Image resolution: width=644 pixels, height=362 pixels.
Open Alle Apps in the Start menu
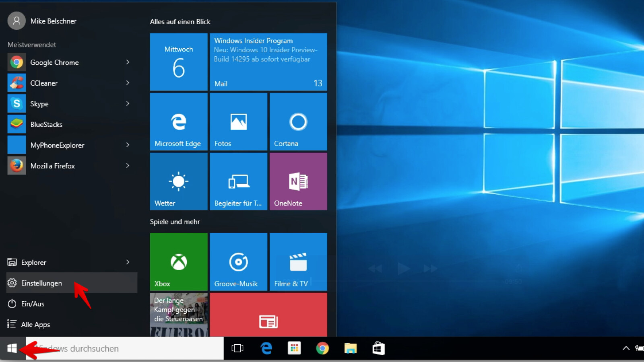click(35, 324)
